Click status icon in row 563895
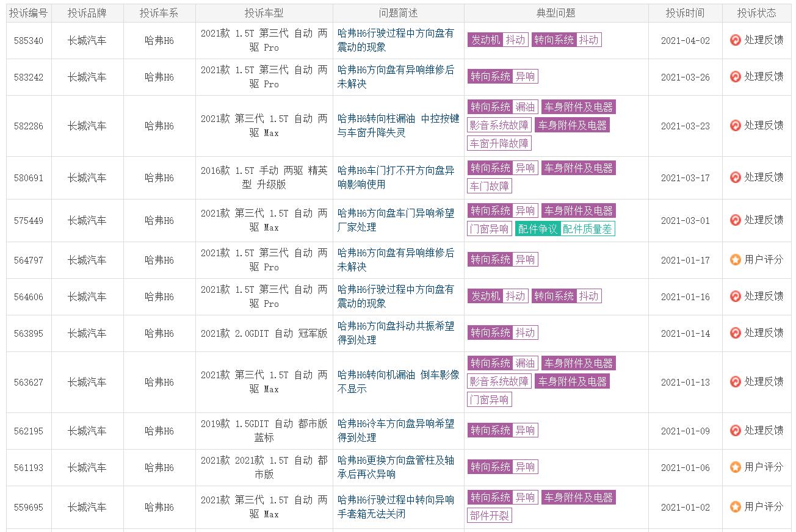This screenshot has height=532, width=796. pyautogui.click(x=736, y=333)
